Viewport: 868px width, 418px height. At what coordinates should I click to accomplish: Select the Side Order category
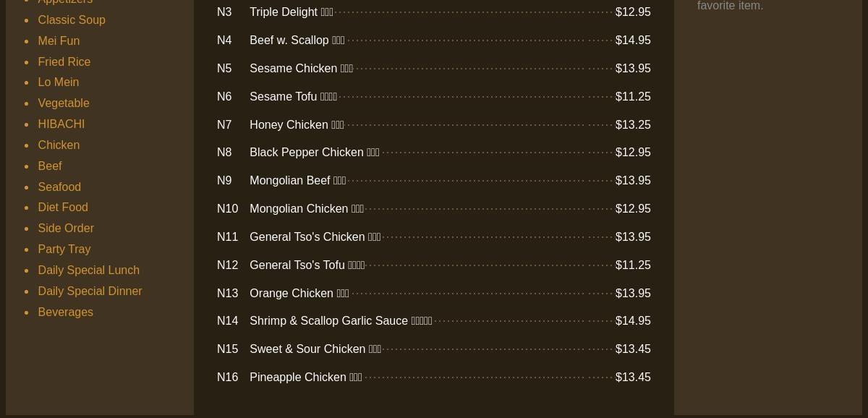coord(66,229)
